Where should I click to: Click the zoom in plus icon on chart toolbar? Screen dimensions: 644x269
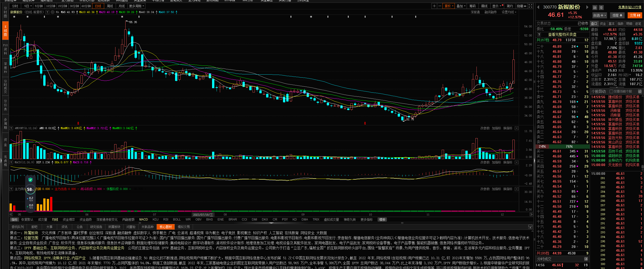tap(434, 6)
